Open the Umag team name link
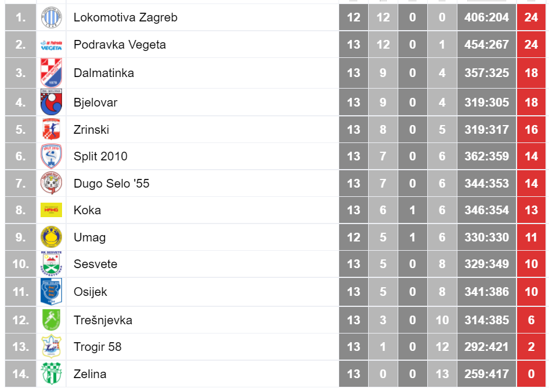This screenshot has width=549, height=392. 90,237
